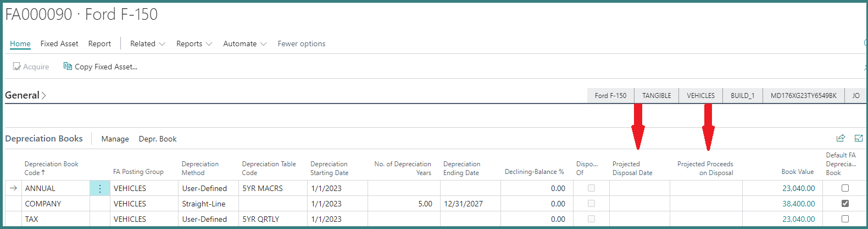Image resolution: width=868 pixels, height=229 pixels.
Task: Click Straight-Line depreciation method cell
Action: tap(209, 204)
